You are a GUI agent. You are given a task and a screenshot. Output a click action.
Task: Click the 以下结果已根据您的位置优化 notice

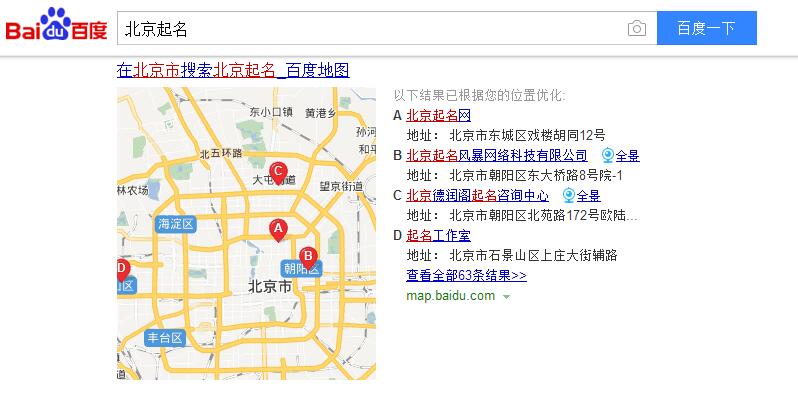pyautogui.click(x=479, y=96)
